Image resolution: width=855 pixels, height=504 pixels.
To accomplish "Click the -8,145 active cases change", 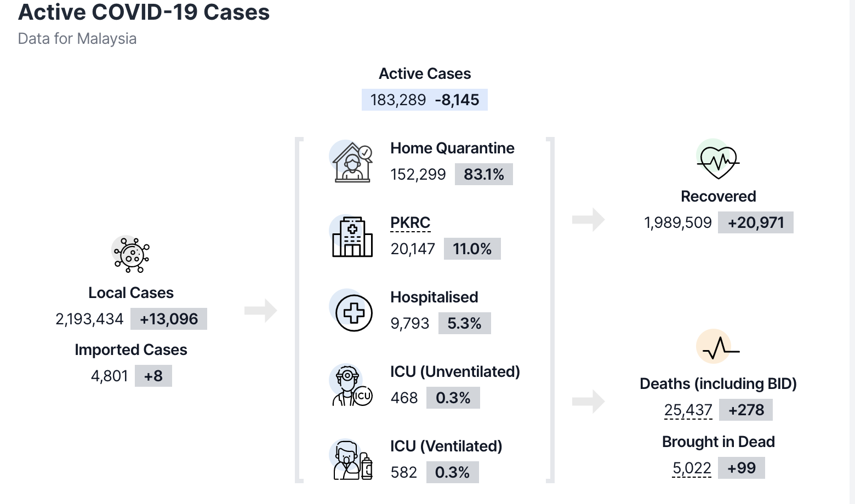I will (x=457, y=100).
